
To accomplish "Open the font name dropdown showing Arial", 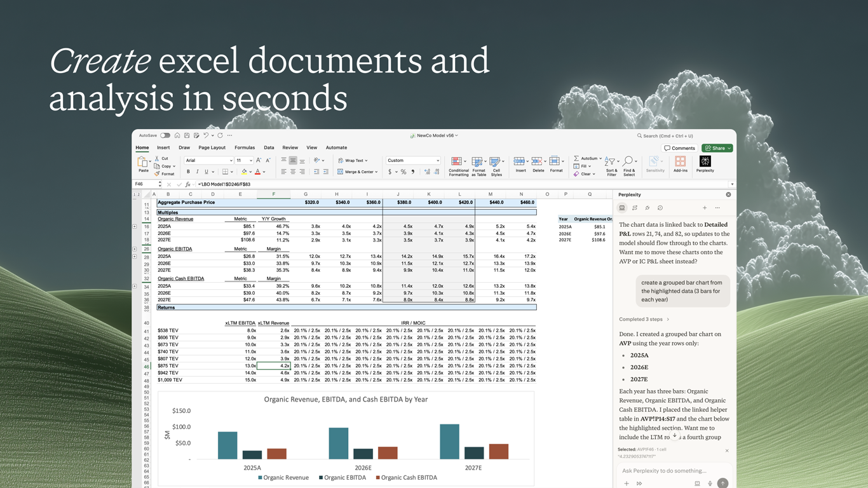I will click(208, 160).
